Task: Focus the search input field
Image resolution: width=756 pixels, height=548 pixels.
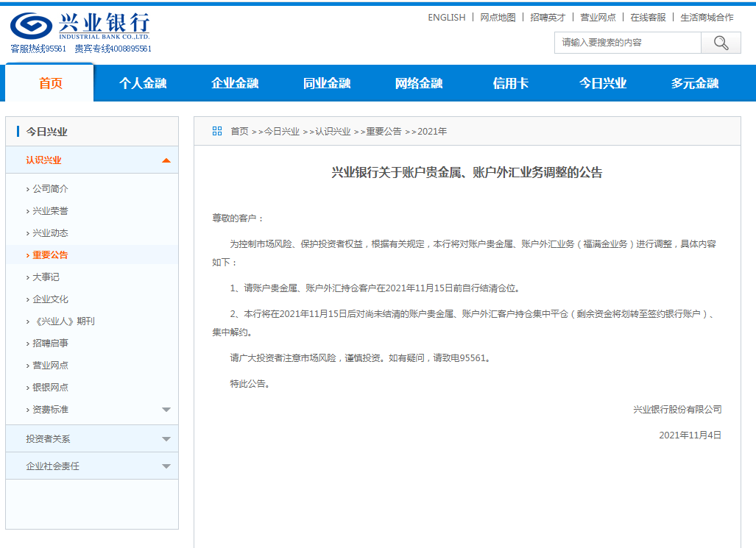Action: point(628,43)
